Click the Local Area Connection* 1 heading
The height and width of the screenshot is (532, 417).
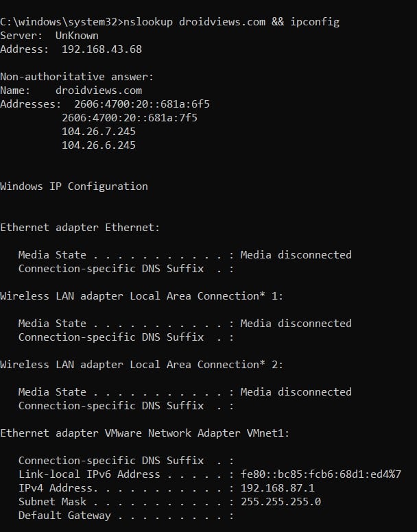[x=141, y=296]
